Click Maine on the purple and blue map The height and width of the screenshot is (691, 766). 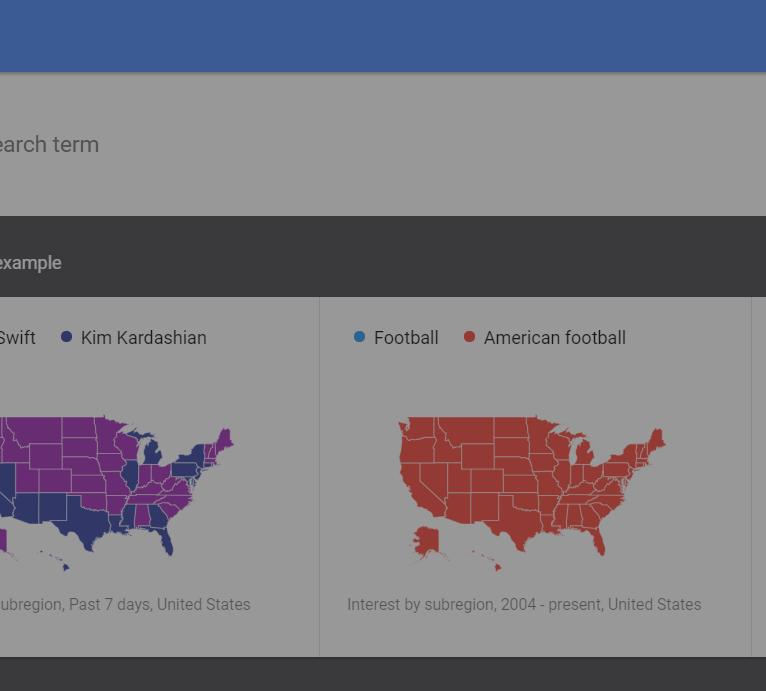pos(224,440)
